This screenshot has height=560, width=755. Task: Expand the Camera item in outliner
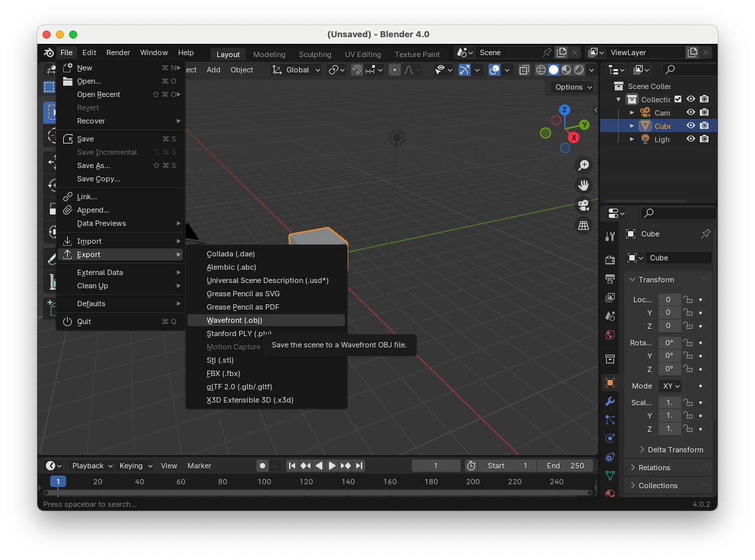(x=632, y=112)
